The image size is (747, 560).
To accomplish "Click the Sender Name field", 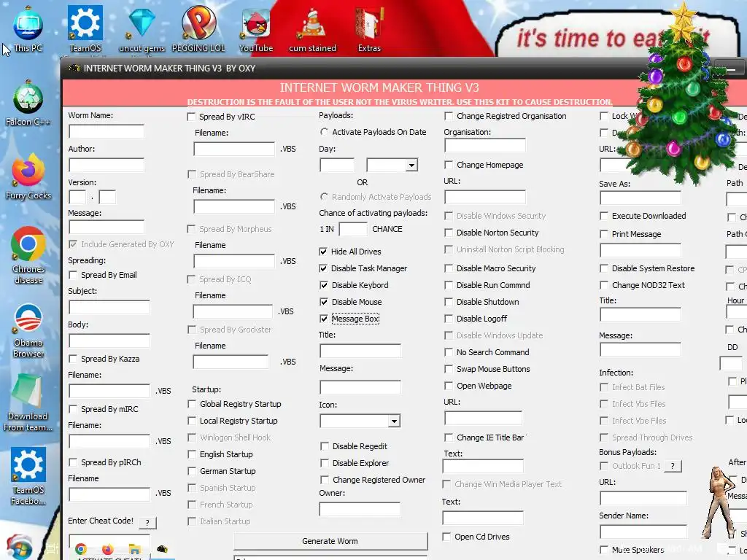I will [643, 532].
